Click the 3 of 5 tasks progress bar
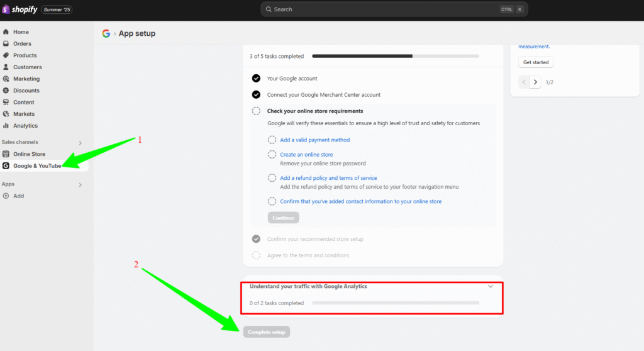The height and width of the screenshot is (351, 644). (x=396, y=56)
